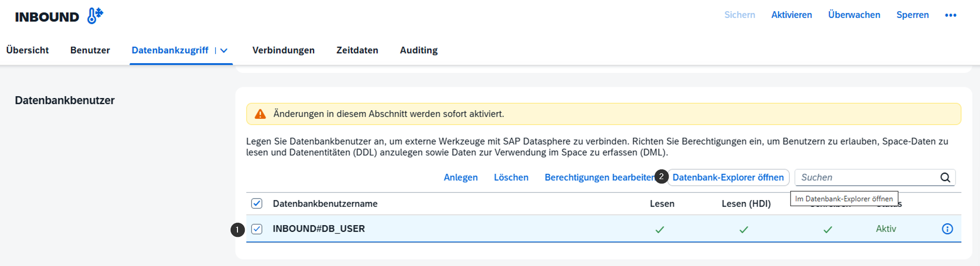
Task: Toggle the select-all checkbox in table header
Action: [257, 203]
